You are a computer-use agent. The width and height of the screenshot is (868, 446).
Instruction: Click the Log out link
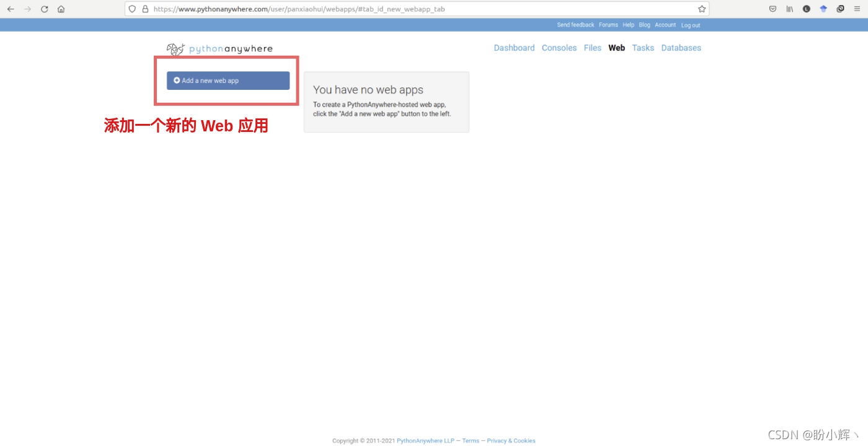pos(691,25)
